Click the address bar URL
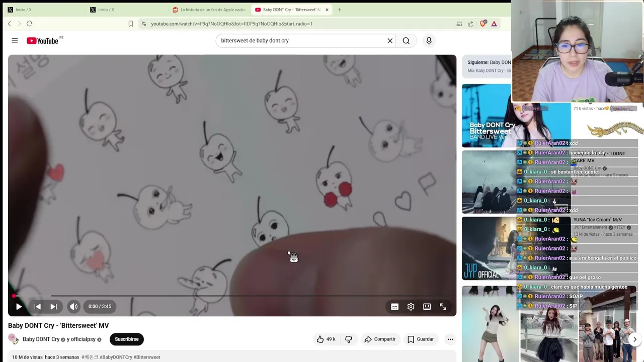 [231, 24]
